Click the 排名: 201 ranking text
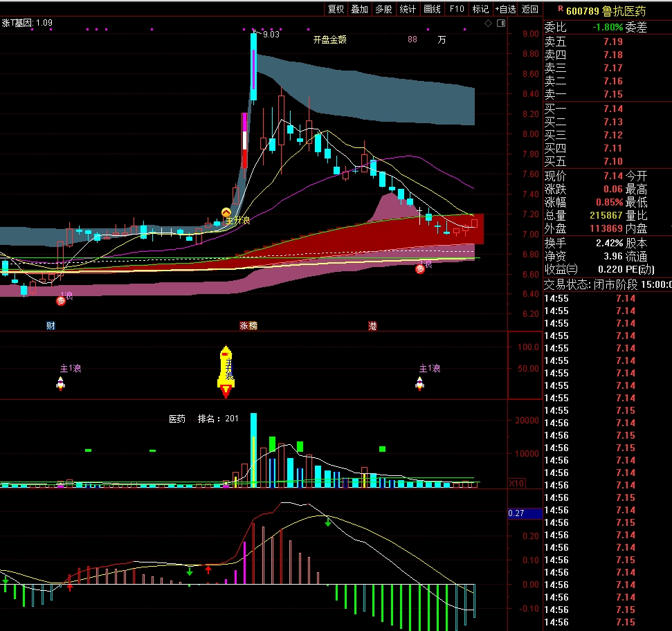 click(x=218, y=419)
